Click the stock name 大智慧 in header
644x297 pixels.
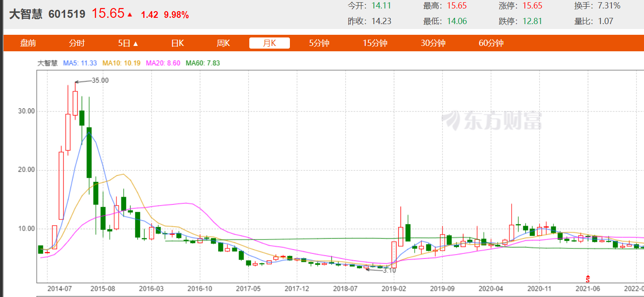[26, 14]
